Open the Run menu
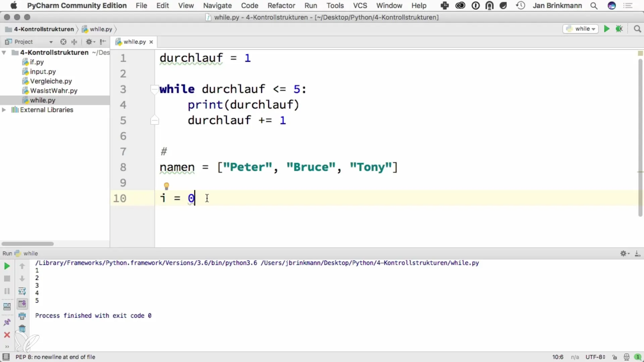 point(311,6)
